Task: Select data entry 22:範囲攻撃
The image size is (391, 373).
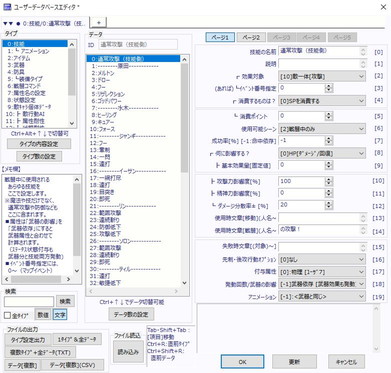Action: tap(133, 213)
